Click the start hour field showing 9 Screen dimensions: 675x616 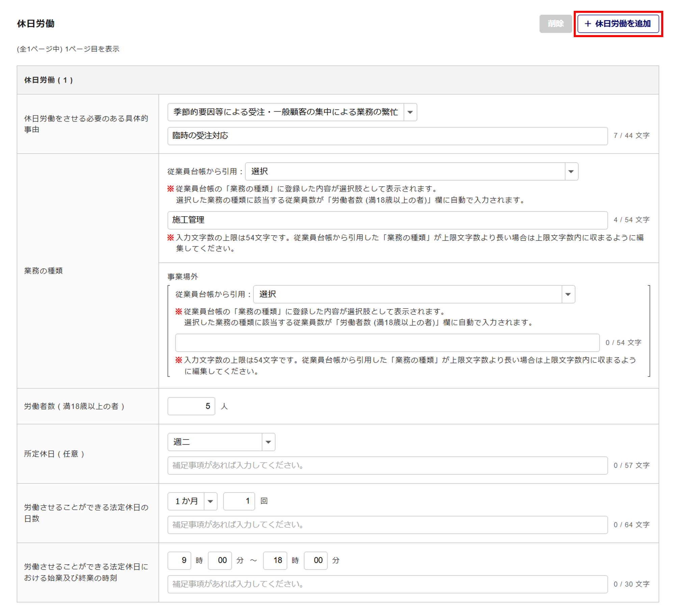click(179, 560)
